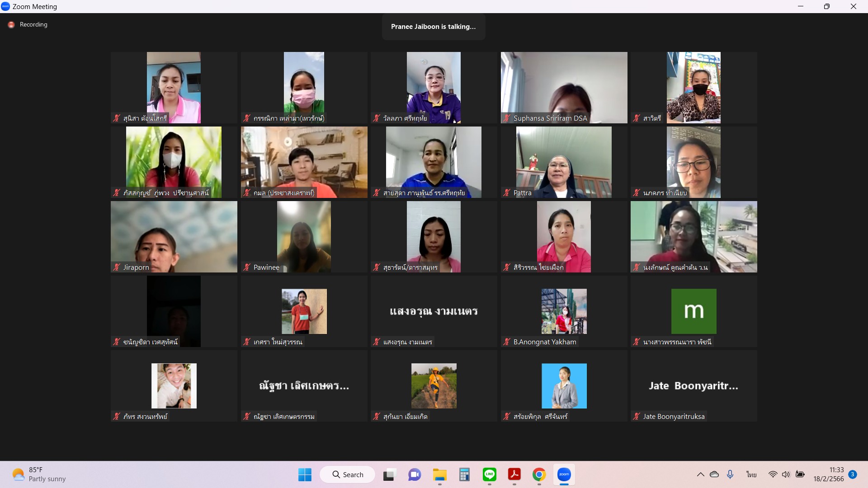Click the Zoom taskbar icon
The image size is (868, 488).
coord(564,474)
